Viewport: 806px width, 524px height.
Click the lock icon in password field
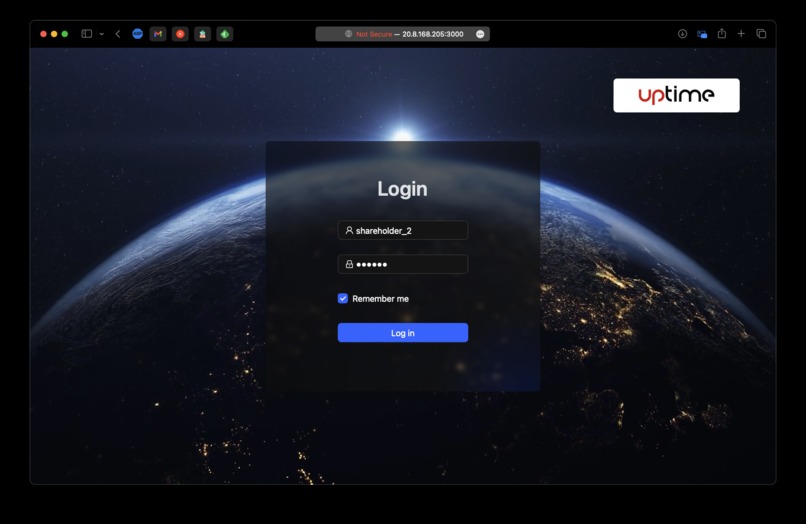tap(349, 264)
